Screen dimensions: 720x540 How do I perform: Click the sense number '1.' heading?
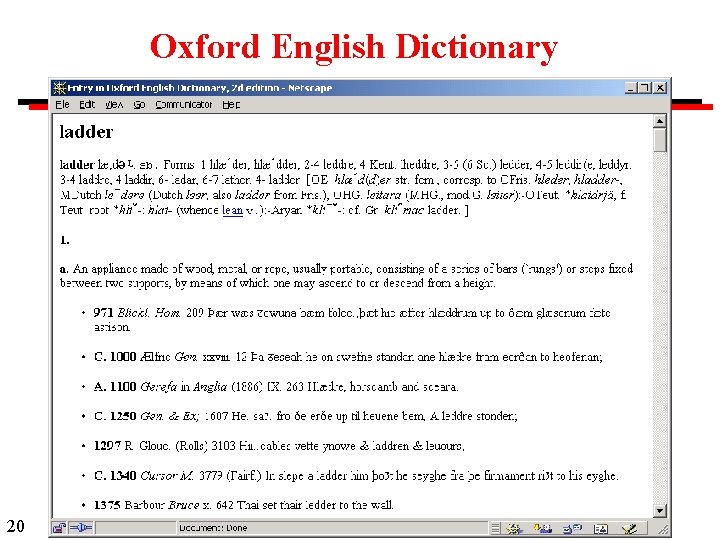coord(65,240)
